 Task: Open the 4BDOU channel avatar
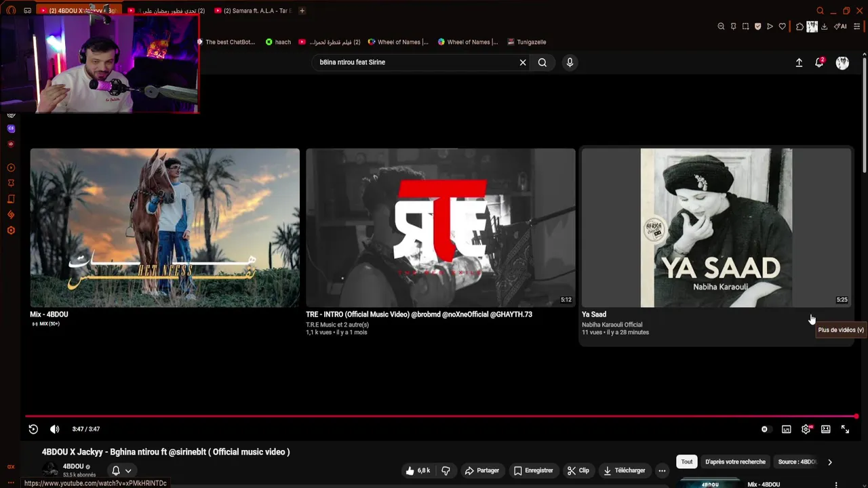coord(50,470)
